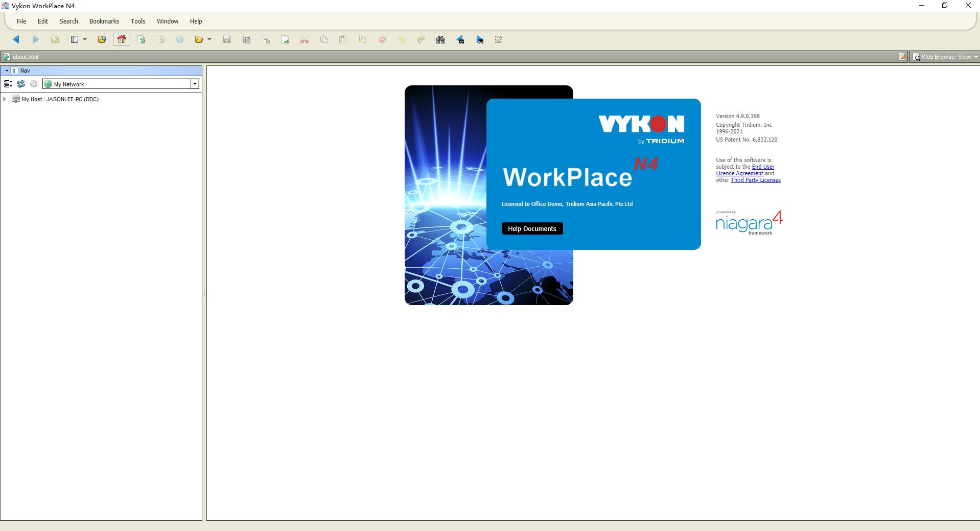Click the Nav tree sort options icon

8,84
